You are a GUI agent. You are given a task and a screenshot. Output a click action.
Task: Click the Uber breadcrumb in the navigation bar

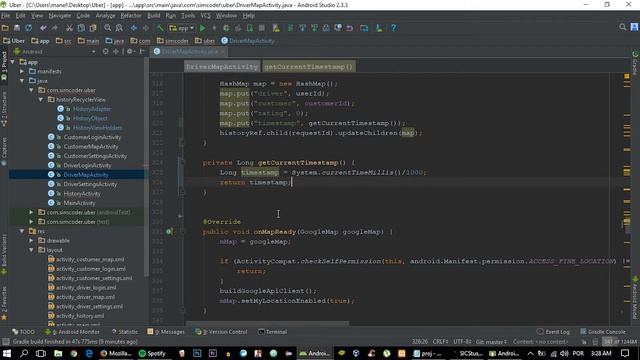14,41
